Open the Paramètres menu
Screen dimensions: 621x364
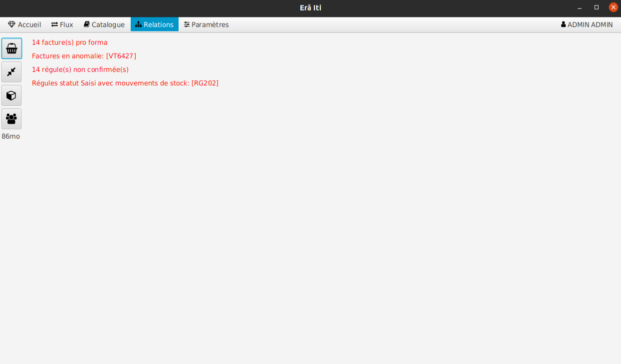point(206,24)
